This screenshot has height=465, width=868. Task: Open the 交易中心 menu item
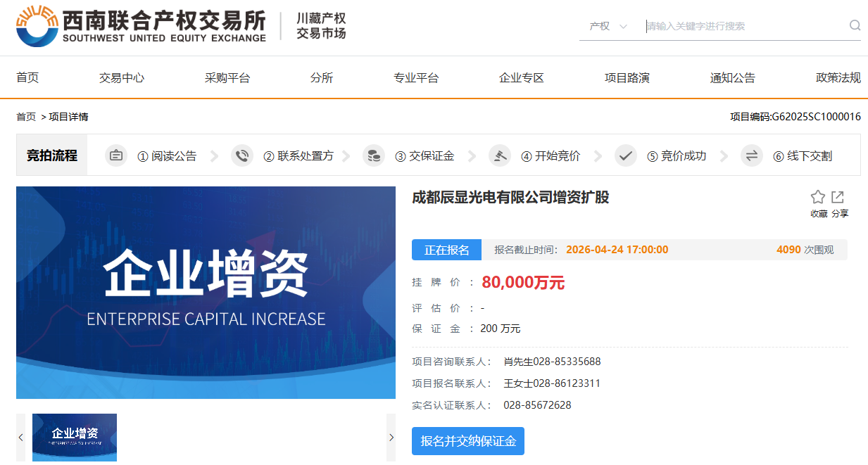[122, 78]
